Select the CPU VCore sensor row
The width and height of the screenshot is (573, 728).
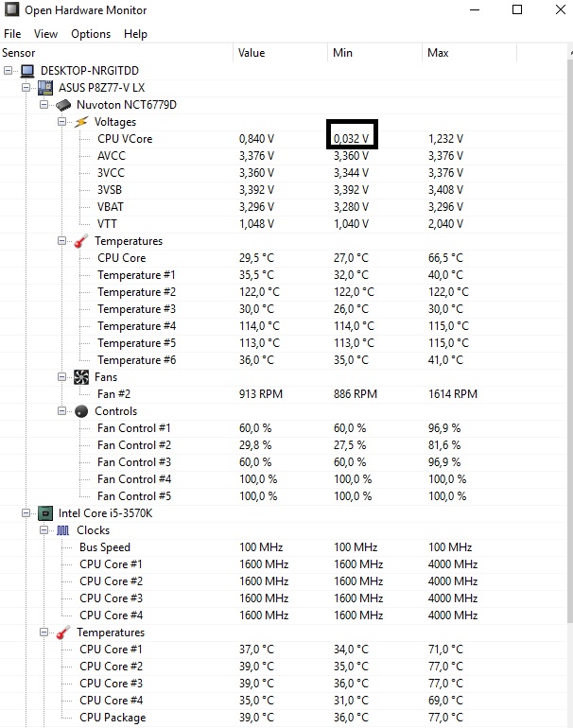125,139
